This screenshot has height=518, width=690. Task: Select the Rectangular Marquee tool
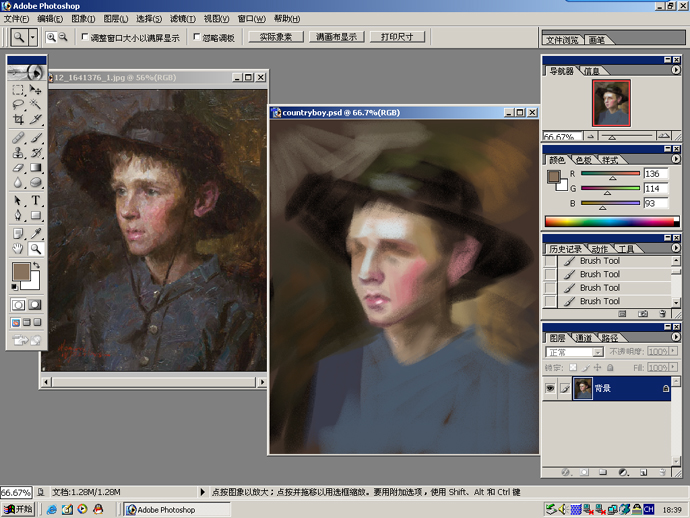pos(18,90)
